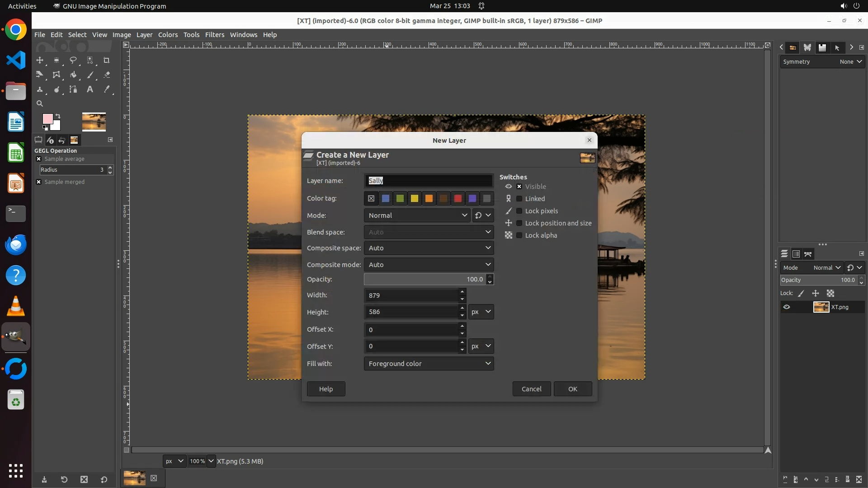Choose the Paintbrush tool

coord(90,75)
